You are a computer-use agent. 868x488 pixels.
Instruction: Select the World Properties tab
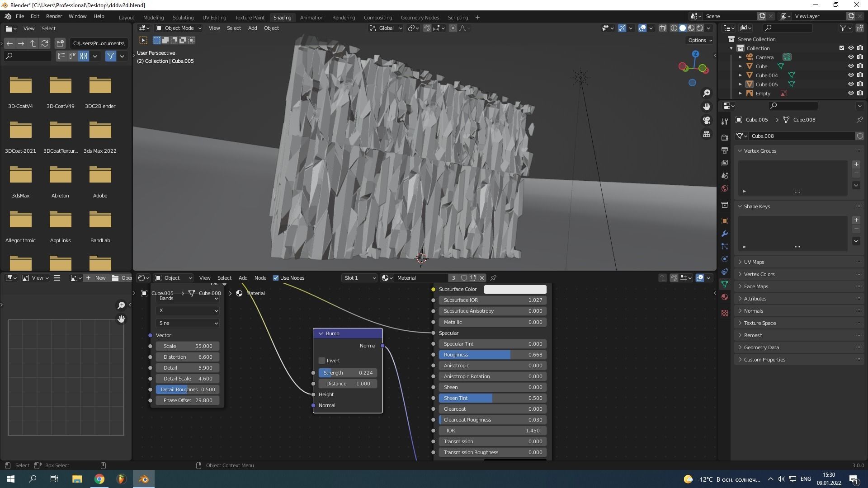tap(724, 188)
